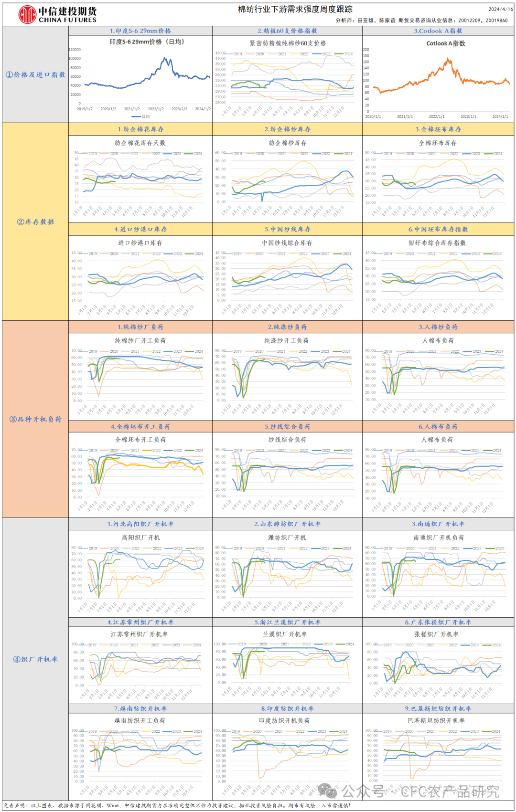This screenshot has width=516, height=812.
Task: Select the ②库存数据 section label
Action: click(x=35, y=221)
